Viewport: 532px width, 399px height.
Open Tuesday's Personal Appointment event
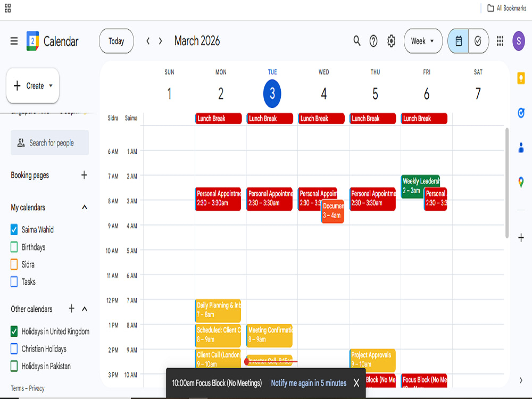pos(269,199)
